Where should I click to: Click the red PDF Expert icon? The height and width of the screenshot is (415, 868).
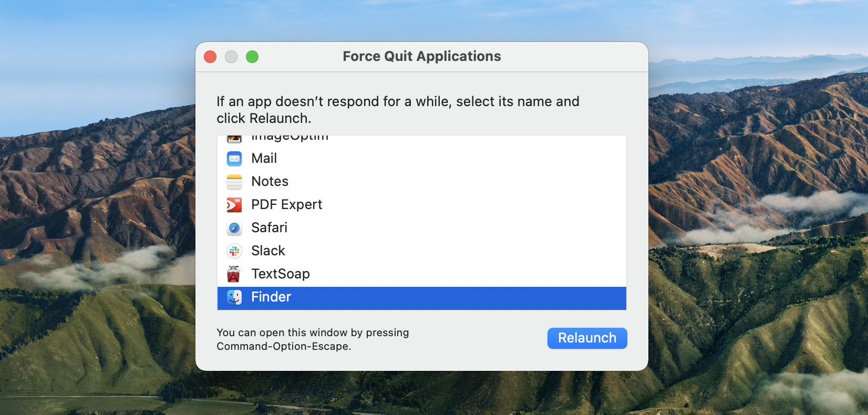[x=234, y=204]
